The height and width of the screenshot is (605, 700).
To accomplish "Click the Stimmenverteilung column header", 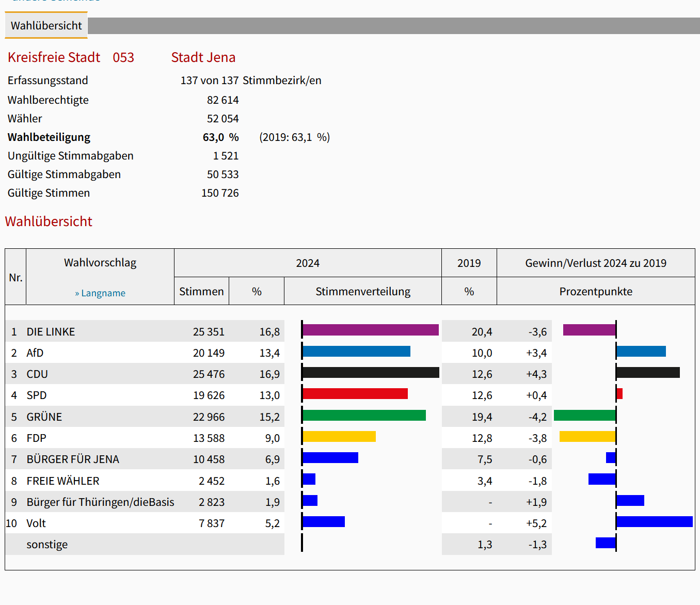I will pos(363,292).
